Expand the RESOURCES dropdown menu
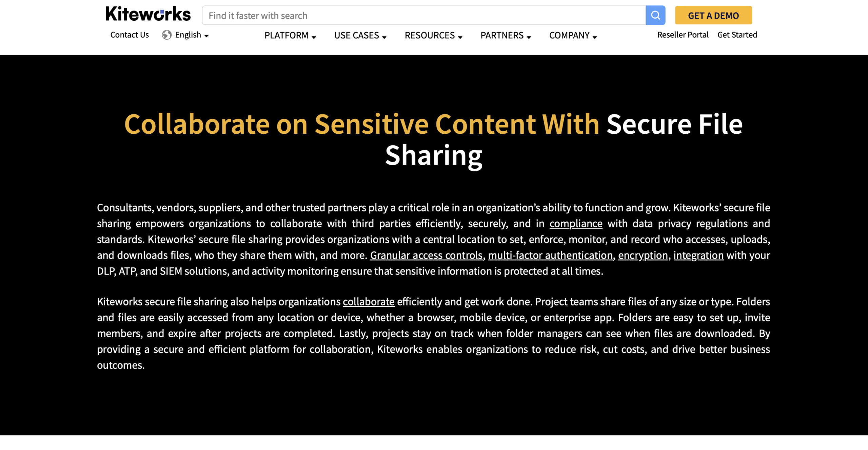868x450 pixels. (x=433, y=35)
